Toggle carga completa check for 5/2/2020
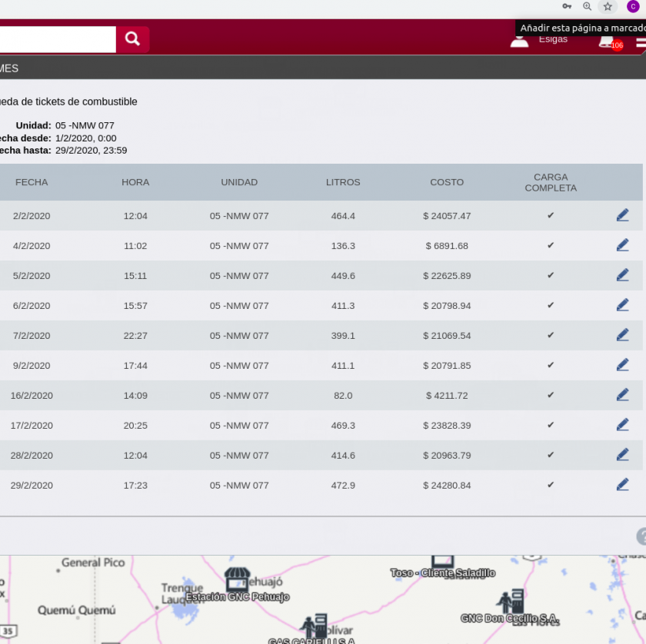 click(x=551, y=276)
